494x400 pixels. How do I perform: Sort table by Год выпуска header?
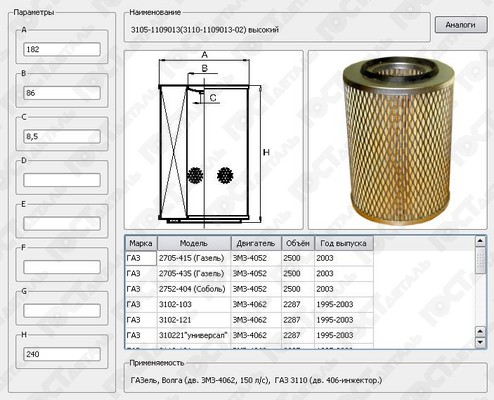344,243
